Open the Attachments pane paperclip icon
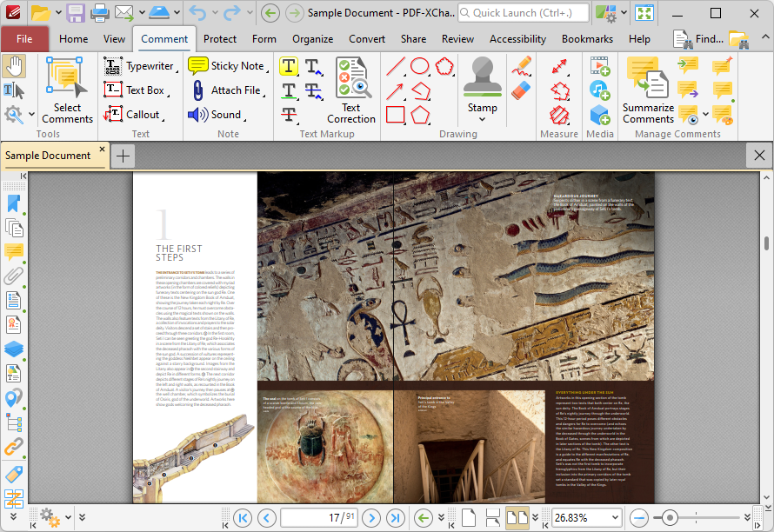Viewport: 774px width, 532px height. (14, 276)
